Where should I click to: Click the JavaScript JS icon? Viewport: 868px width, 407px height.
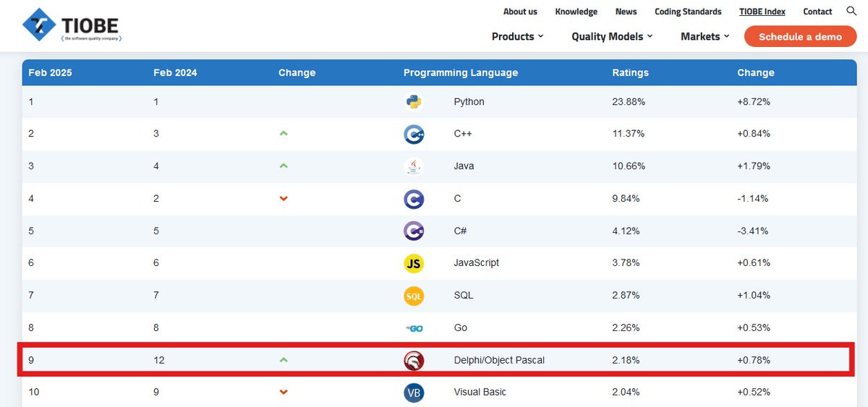click(x=414, y=263)
